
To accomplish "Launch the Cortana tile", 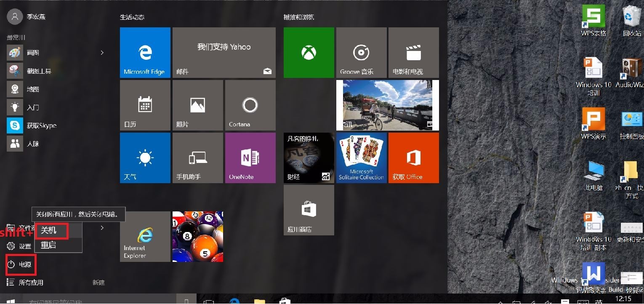I will [x=250, y=105].
